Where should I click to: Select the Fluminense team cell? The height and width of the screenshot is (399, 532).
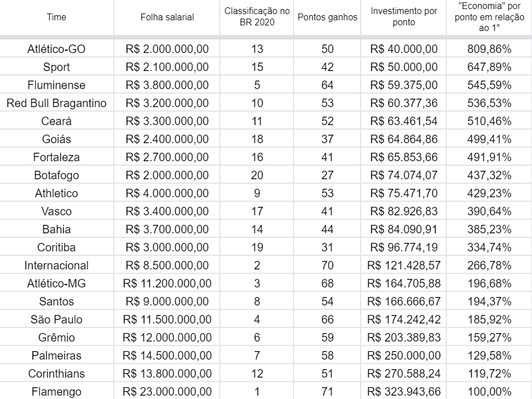56,85
